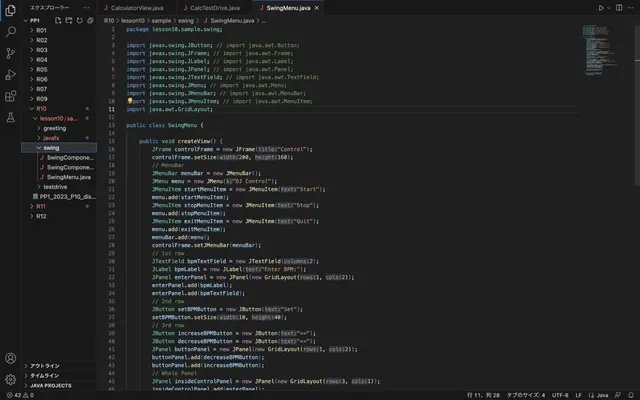Screen dimensions: 640x400
Task: Collapse the swing folder in explorer
Action: [50, 147]
